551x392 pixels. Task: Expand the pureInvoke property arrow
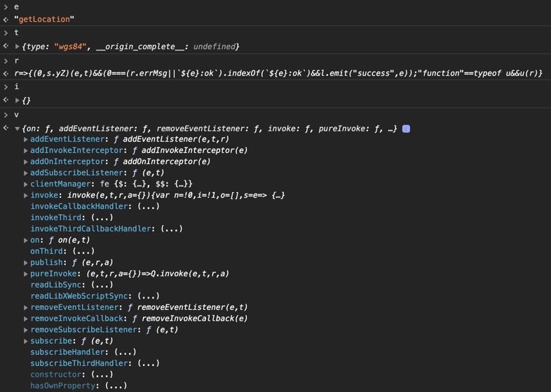click(26, 273)
